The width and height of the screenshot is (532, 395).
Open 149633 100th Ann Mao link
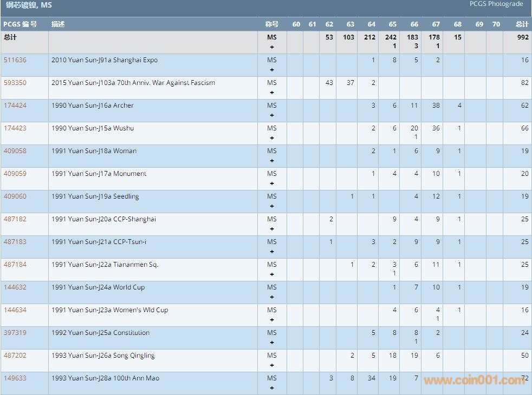(15, 378)
